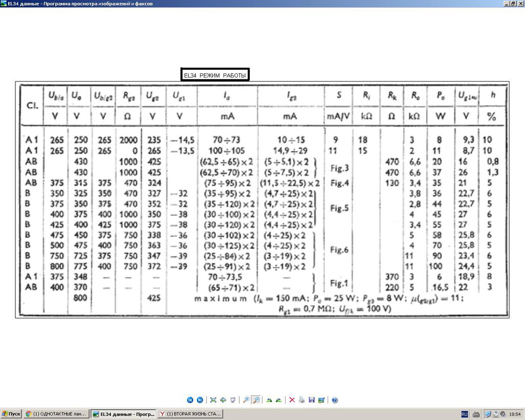525x420 pixels.
Task: Save a copy using the floppy disk icon
Action: click(312, 400)
